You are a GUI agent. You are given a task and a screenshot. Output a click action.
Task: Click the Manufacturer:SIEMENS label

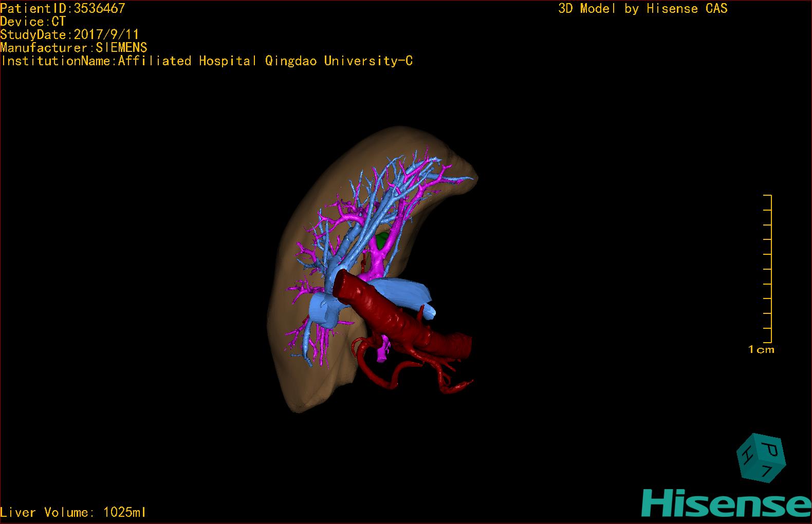(73, 48)
